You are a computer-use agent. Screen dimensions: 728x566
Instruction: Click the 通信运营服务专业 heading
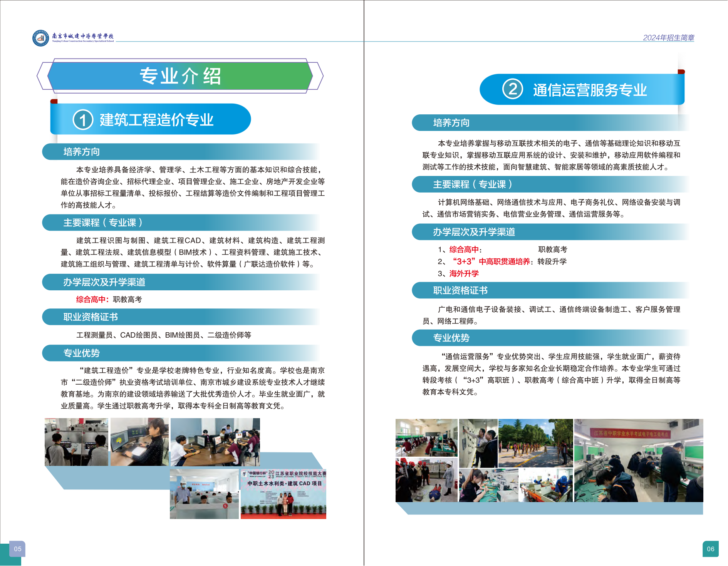point(590,90)
